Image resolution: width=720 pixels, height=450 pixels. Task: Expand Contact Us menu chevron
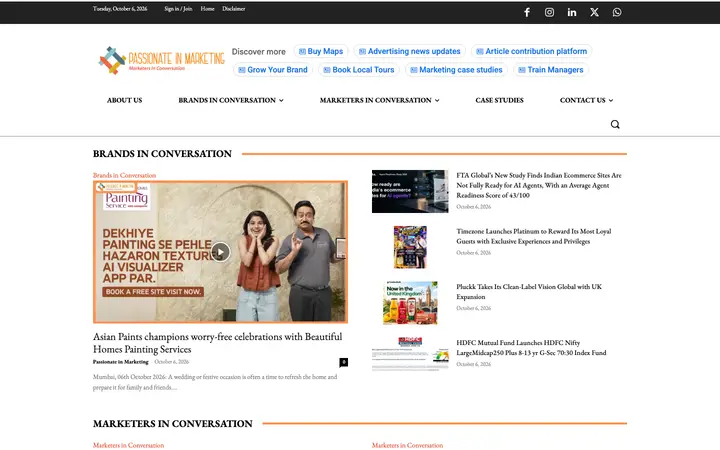coord(611,100)
